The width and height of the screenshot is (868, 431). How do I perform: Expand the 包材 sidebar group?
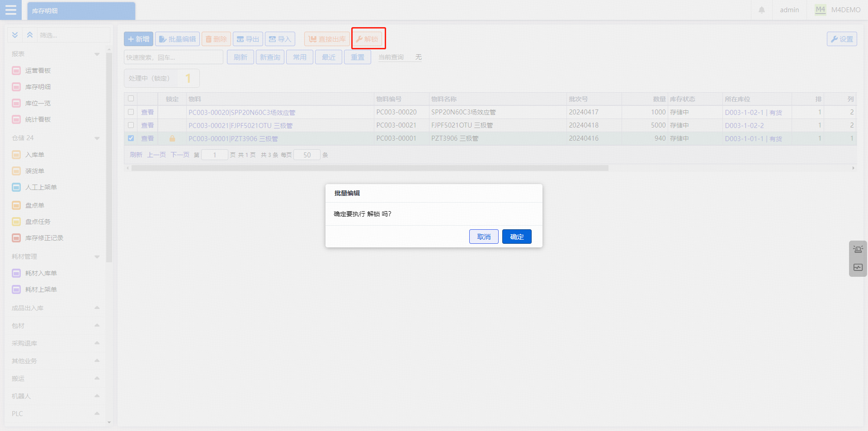97,326
